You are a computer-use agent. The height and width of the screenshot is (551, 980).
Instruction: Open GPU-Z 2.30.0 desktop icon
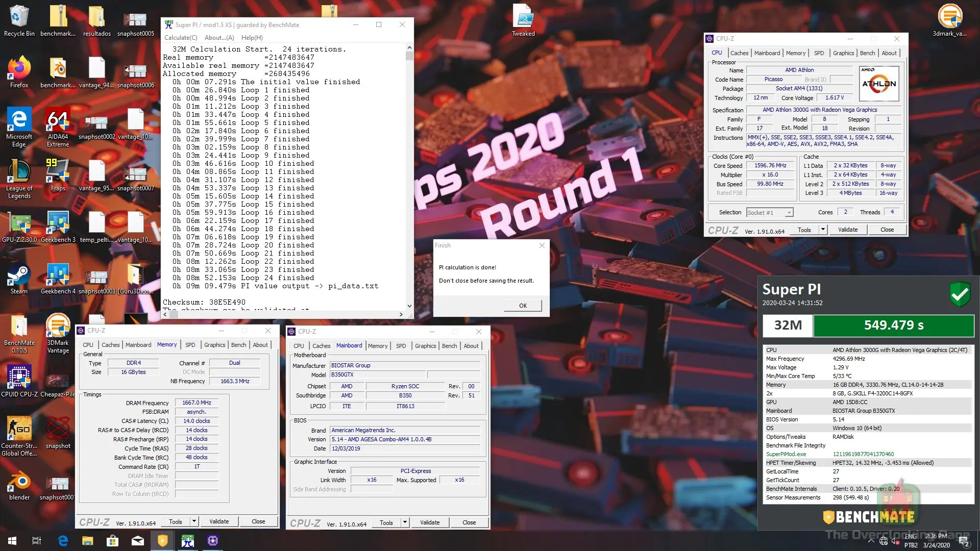pyautogui.click(x=19, y=227)
